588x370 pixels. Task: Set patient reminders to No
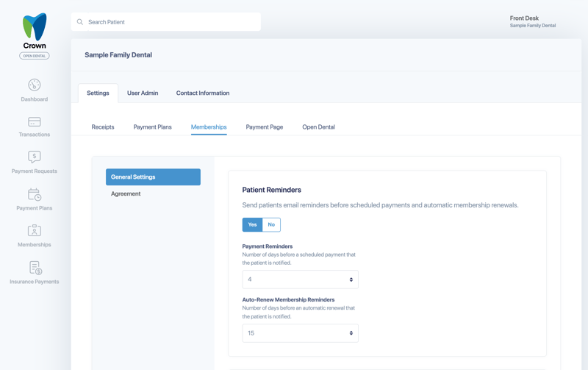(271, 224)
